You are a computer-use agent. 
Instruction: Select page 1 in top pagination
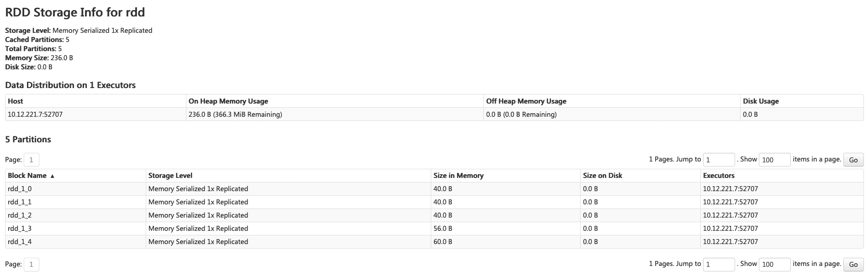31,160
